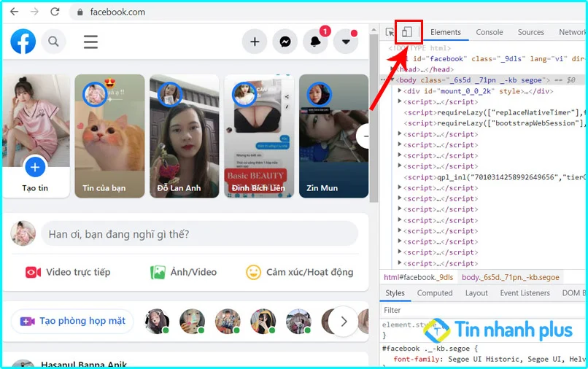Expand the head element node
The height and width of the screenshot is (369, 588).
[x=392, y=69]
